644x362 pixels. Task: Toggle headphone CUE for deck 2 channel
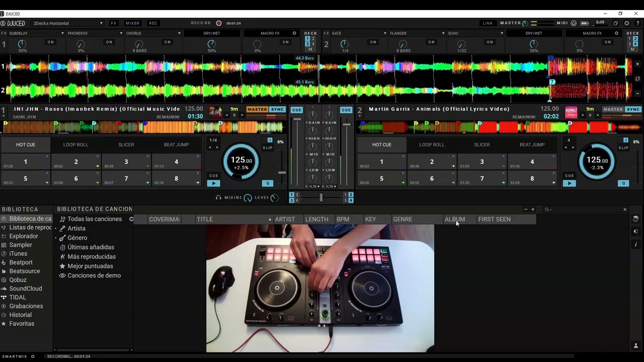point(346,110)
